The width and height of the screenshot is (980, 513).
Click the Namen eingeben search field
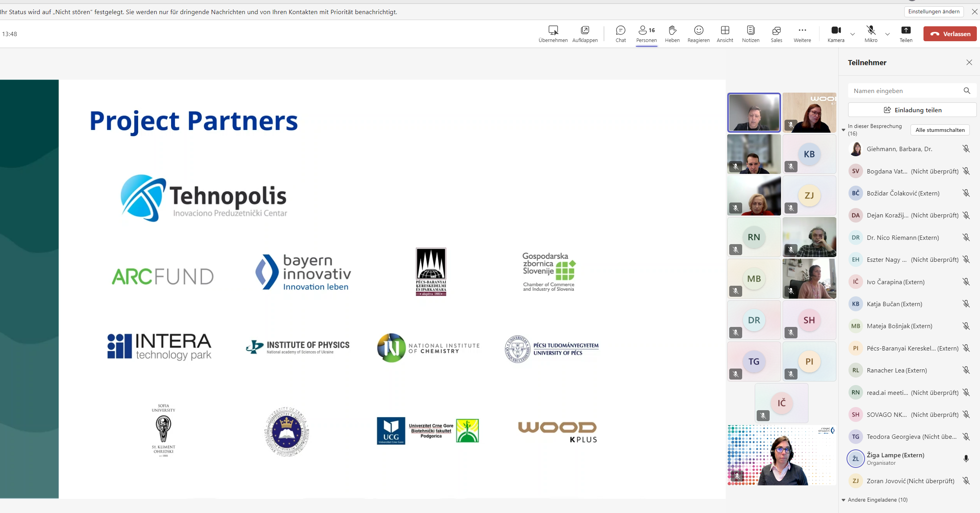tap(912, 91)
